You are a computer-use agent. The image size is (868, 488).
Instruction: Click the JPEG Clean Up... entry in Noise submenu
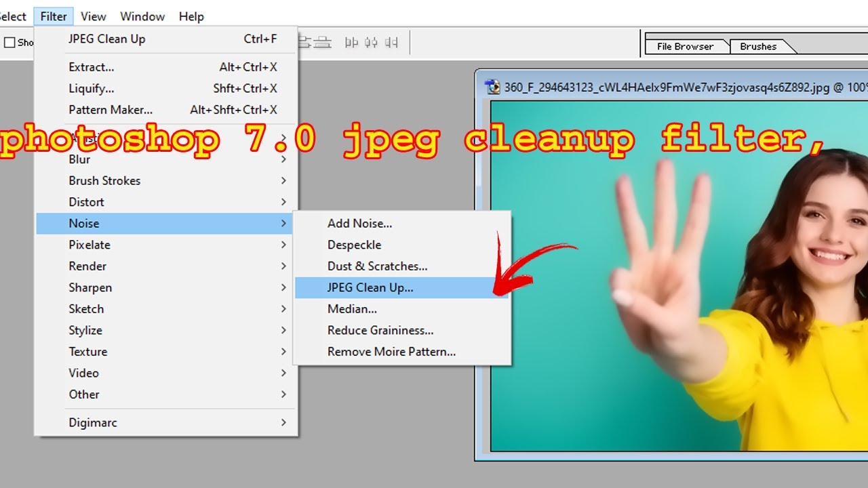401,287
